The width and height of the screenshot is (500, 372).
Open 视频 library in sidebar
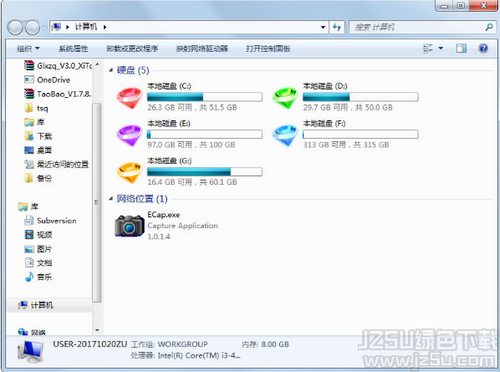38,235
